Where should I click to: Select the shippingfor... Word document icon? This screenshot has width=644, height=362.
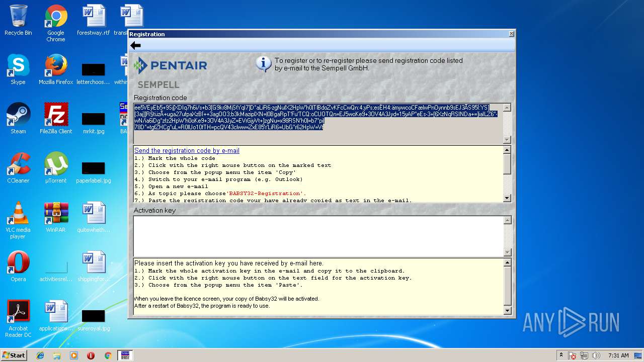[x=94, y=266]
